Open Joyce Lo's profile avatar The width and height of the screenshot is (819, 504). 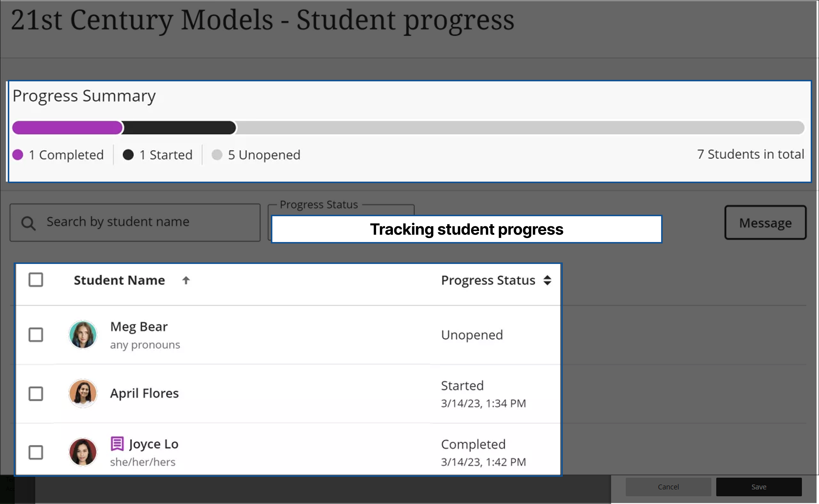(83, 452)
